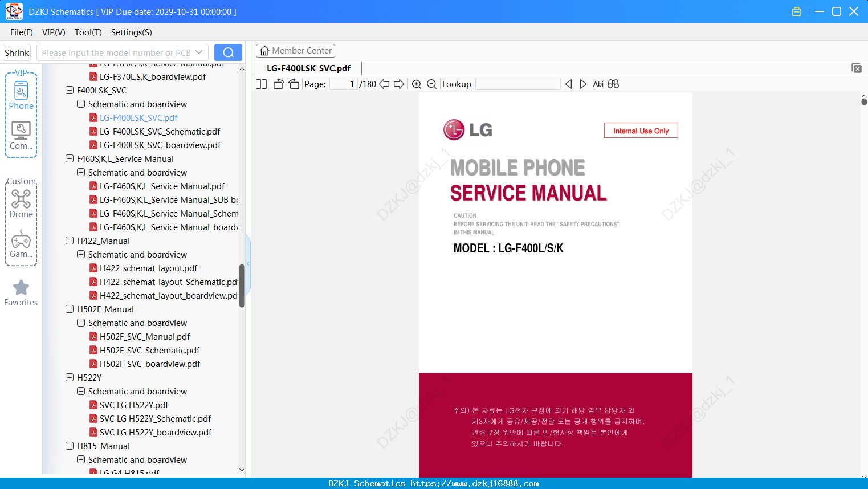This screenshot has width=868, height=489.
Task: Collapse the left panel splitter handle
Action: click(x=248, y=263)
